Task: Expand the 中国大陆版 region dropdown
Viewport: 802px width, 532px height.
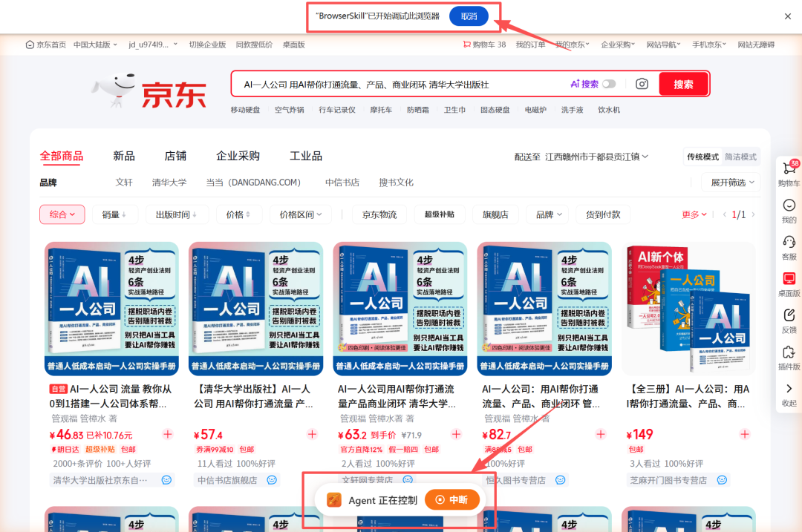Action: click(x=95, y=45)
